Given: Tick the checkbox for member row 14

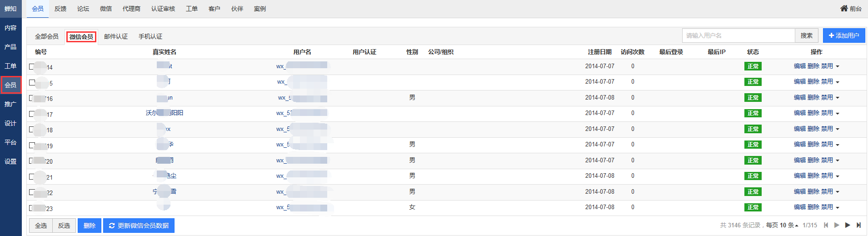Looking at the screenshot, I should coord(32,66).
